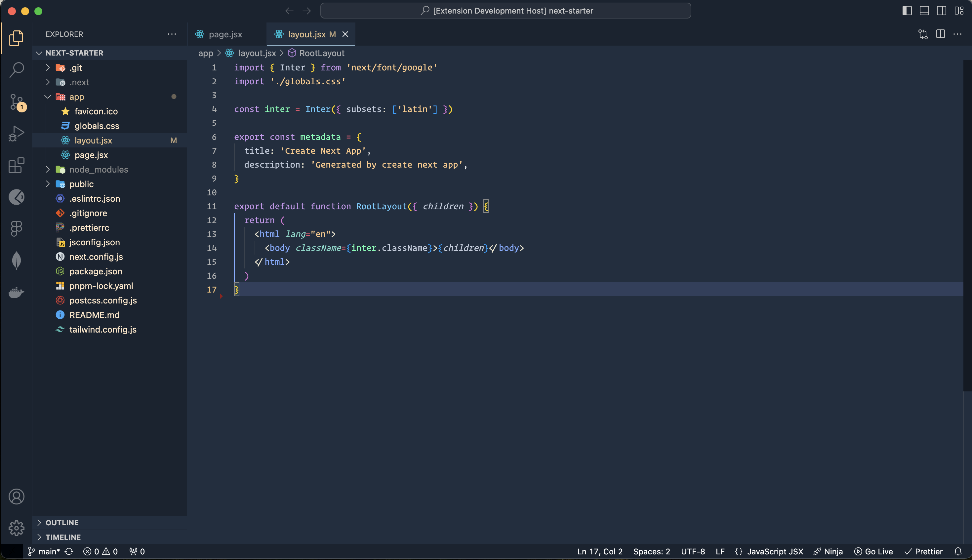972x560 pixels.
Task: Open the Run and Debug view
Action: point(16,134)
